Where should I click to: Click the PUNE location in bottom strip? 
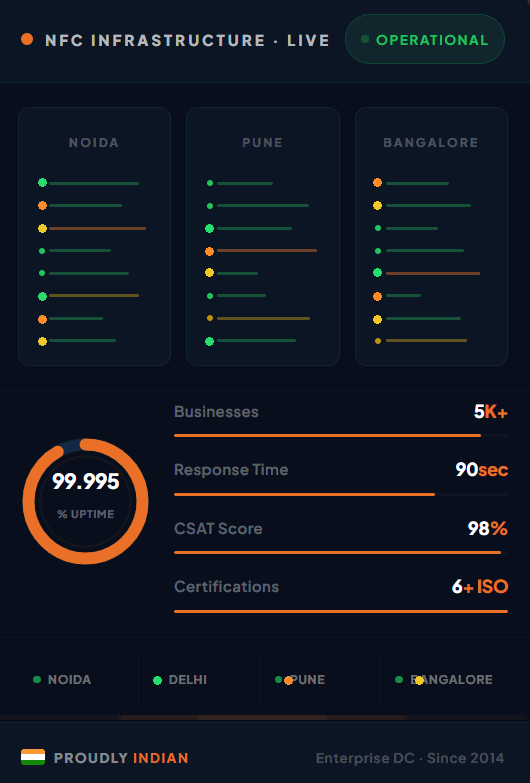click(x=307, y=680)
